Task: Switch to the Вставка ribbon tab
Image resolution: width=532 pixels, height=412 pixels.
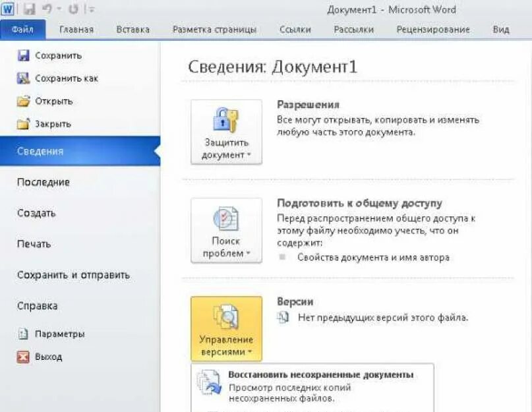Action: tap(133, 30)
